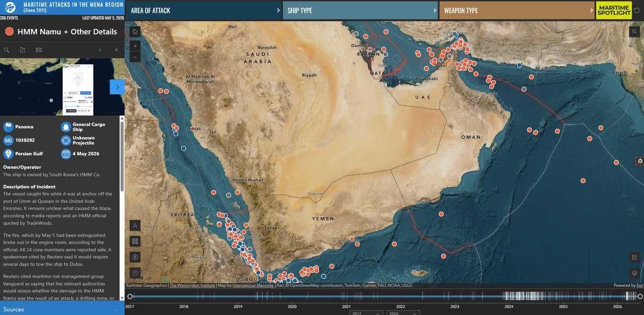Click the 'Panama' flag state text

coord(25,127)
